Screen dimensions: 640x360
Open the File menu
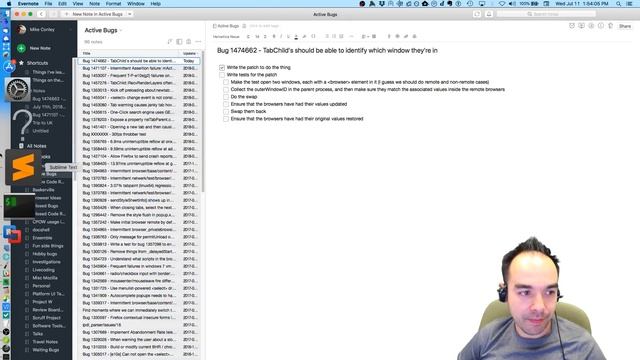point(48,4)
